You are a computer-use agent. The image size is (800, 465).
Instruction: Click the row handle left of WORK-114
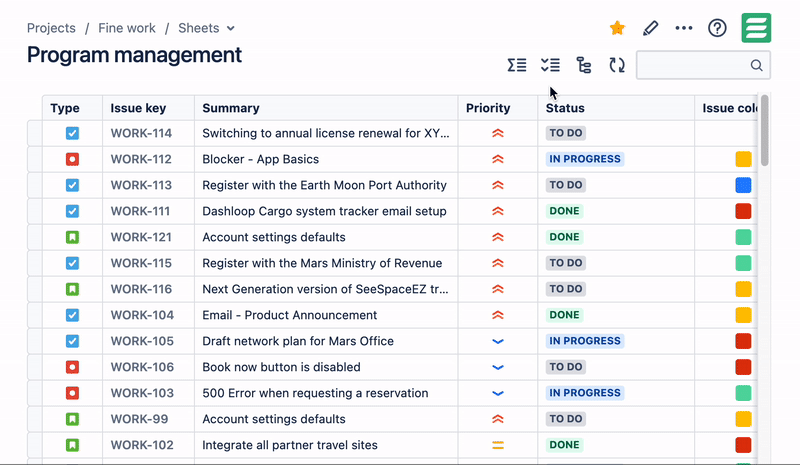pos(35,133)
